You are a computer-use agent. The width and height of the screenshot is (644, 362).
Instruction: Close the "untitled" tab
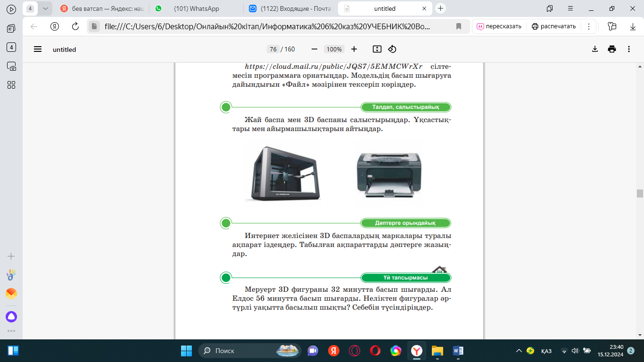click(x=424, y=8)
